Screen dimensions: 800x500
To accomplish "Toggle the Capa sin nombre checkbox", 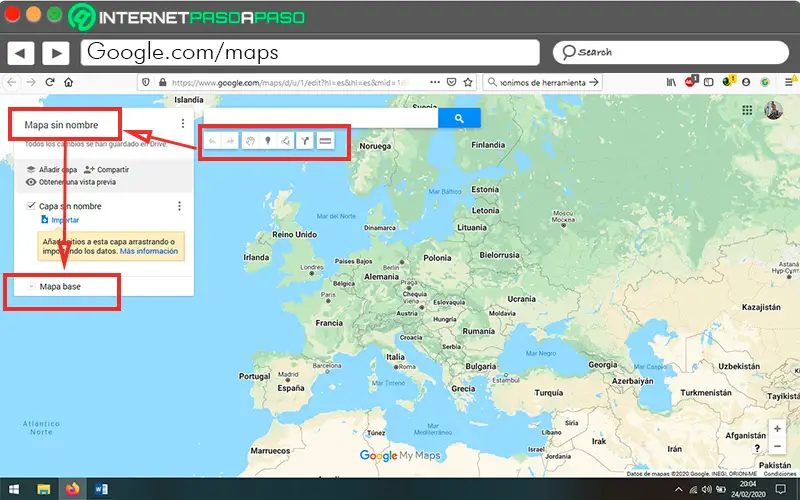I will (x=31, y=206).
